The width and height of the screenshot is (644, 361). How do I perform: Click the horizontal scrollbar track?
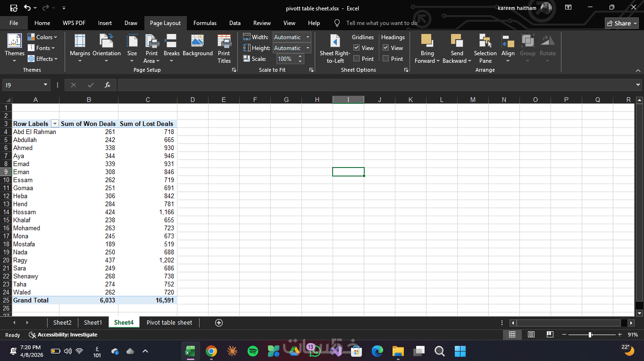568,323
